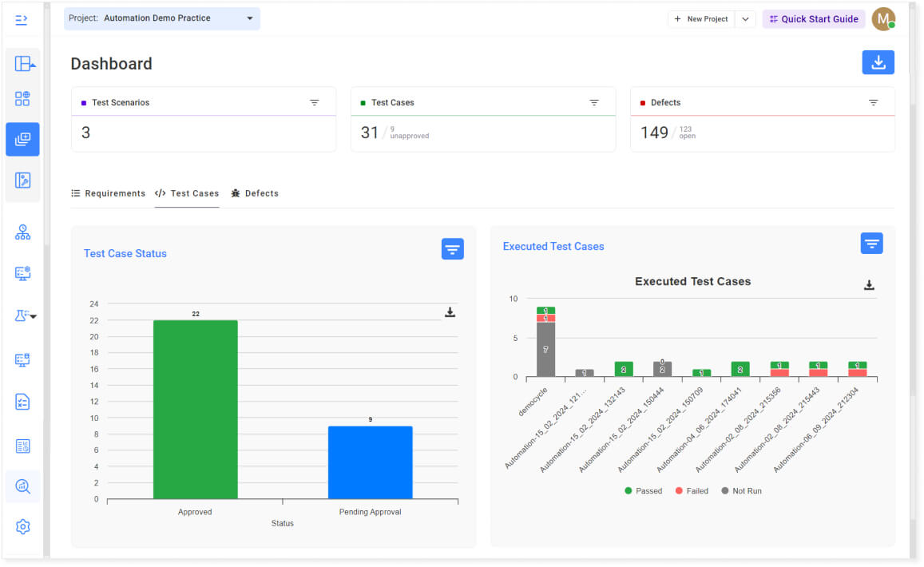The image size is (924, 567).
Task: Expand the sidebar menu icon
Action: tap(22, 20)
